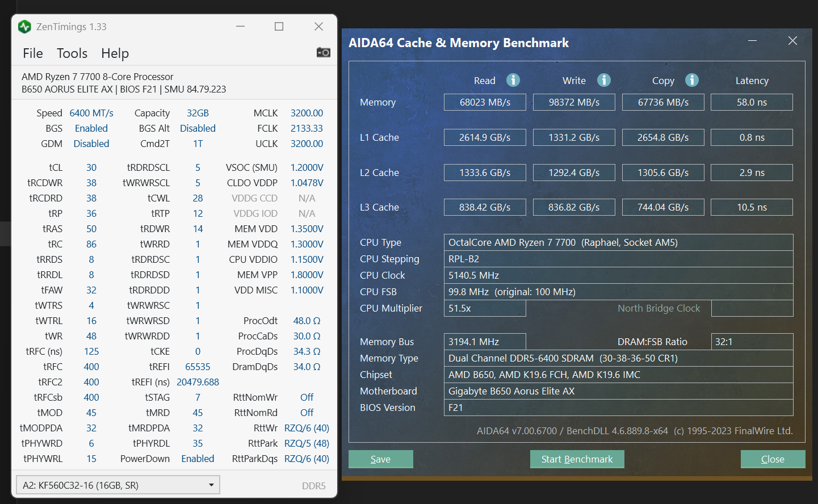Image resolution: width=818 pixels, height=504 pixels.
Task: Select the L3 Cache Copy value 744.04 GB/s
Action: [663, 207]
